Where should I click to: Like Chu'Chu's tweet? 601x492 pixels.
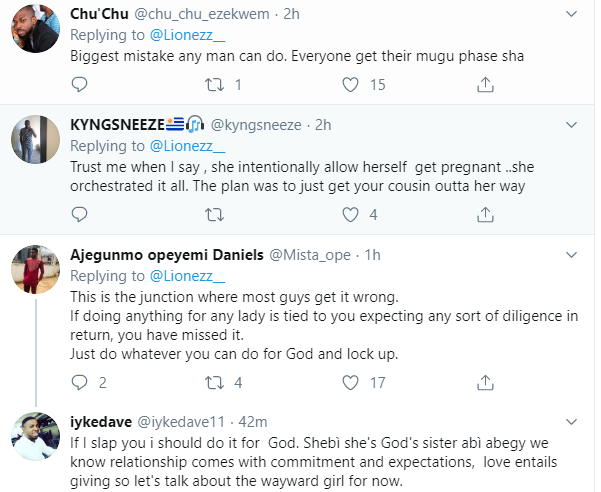[347, 86]
